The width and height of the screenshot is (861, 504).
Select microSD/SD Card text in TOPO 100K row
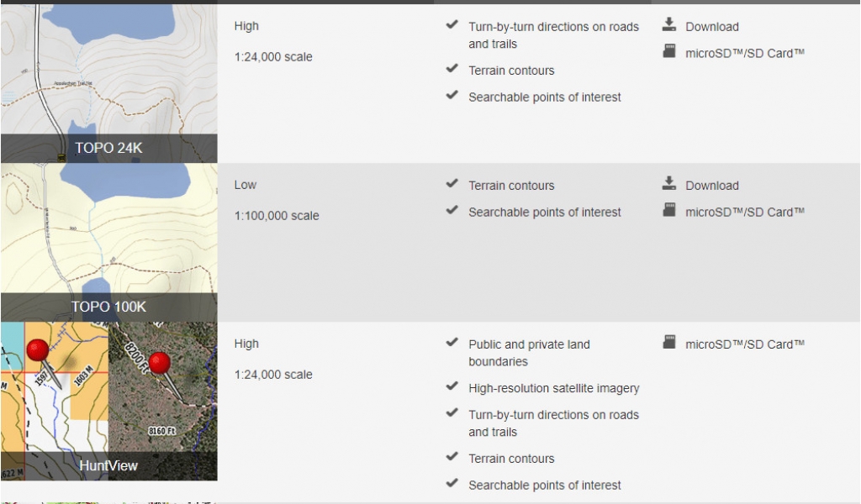coord(745,213)
